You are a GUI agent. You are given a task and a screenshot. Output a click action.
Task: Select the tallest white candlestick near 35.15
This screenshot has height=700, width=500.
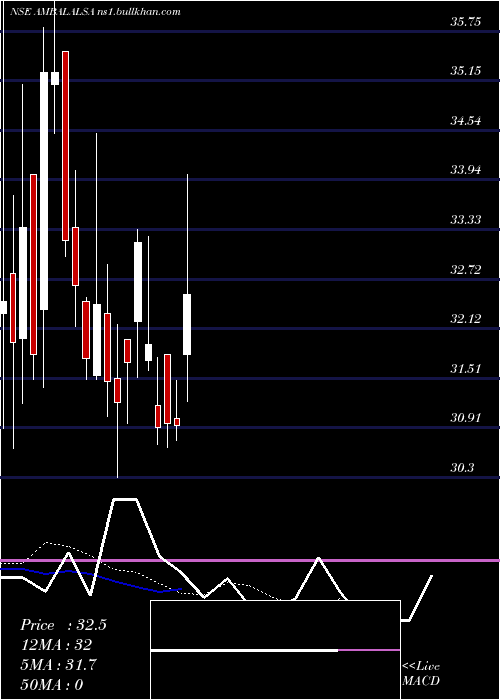pos(44,191)
